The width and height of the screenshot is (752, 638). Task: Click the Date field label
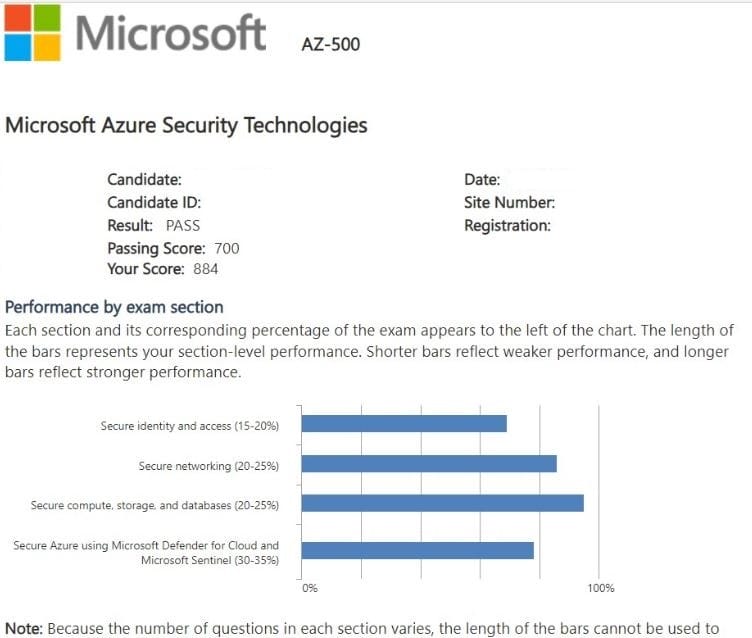pos(482,180)
